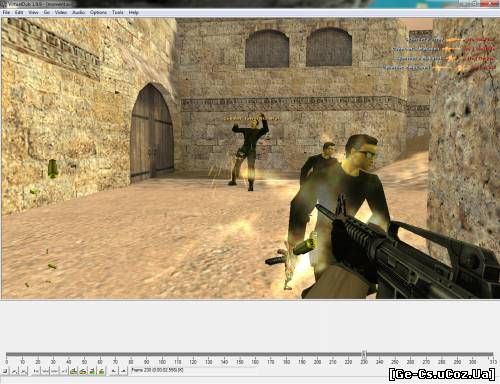The image size is (500, 384).
Task: Open the File menu
Action: 6,12
